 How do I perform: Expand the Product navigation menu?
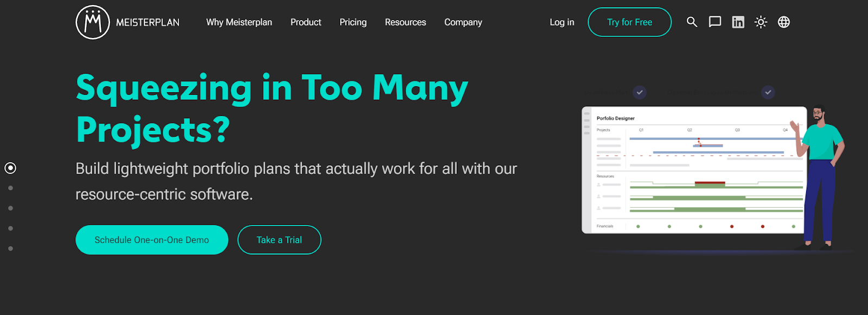pyautogui.click(x=305, y=22)
